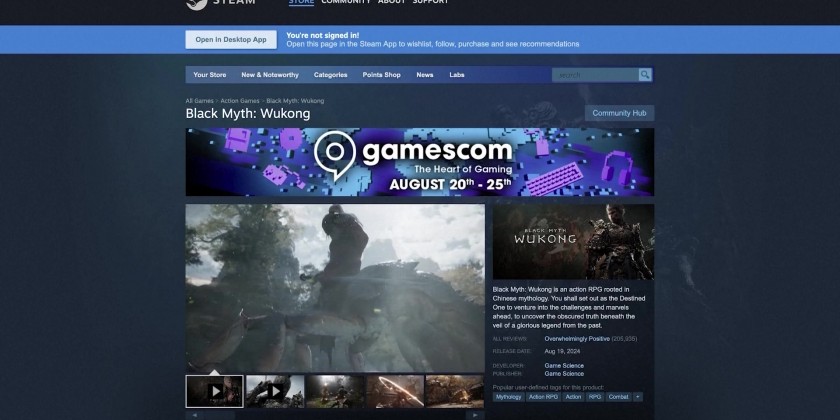840x420 pixels.
Task: Open the gamescom promotional banner
Action: [x=419, y=162]
